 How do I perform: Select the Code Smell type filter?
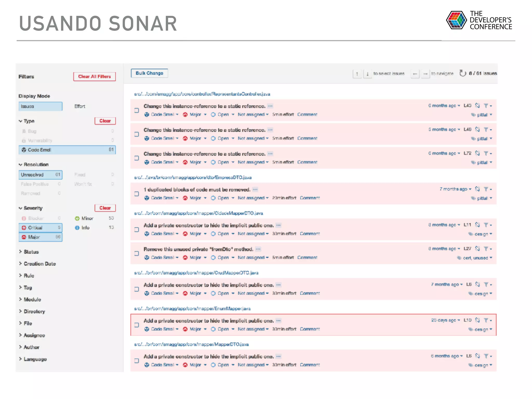point(67,150)
